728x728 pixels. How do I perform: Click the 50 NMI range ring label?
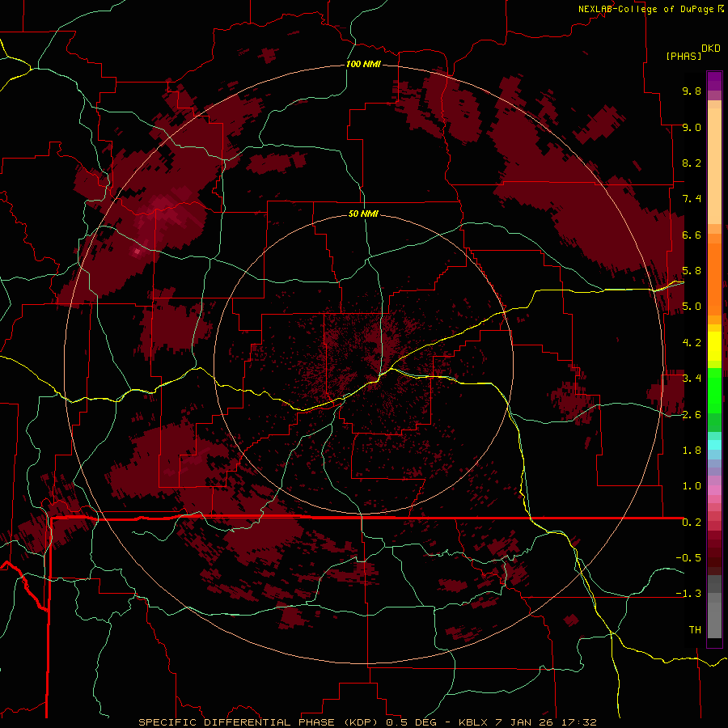tap(363, 214)
